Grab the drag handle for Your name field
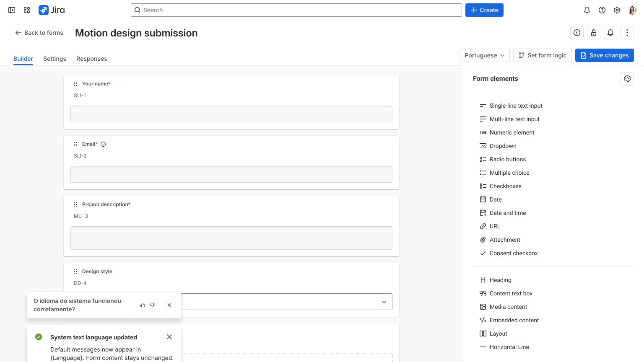 pyautogui.click(x=75, y=84)
